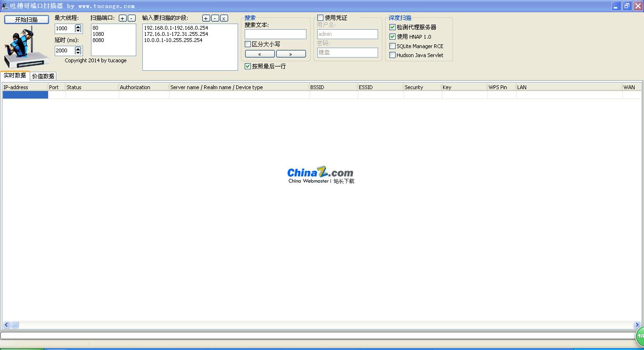Click the 密码 password input field
644x350 pixels.
point(347,52)
